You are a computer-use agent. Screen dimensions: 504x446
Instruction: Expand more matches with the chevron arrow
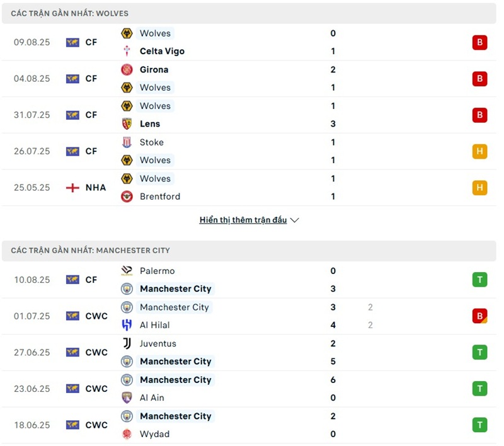(295, 220)
